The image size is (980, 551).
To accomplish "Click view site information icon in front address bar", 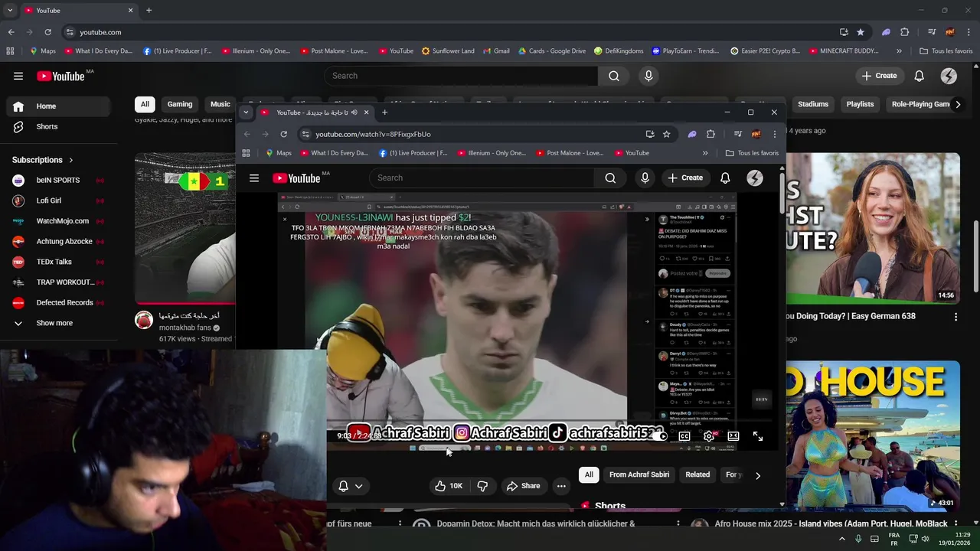I will 305,134.
